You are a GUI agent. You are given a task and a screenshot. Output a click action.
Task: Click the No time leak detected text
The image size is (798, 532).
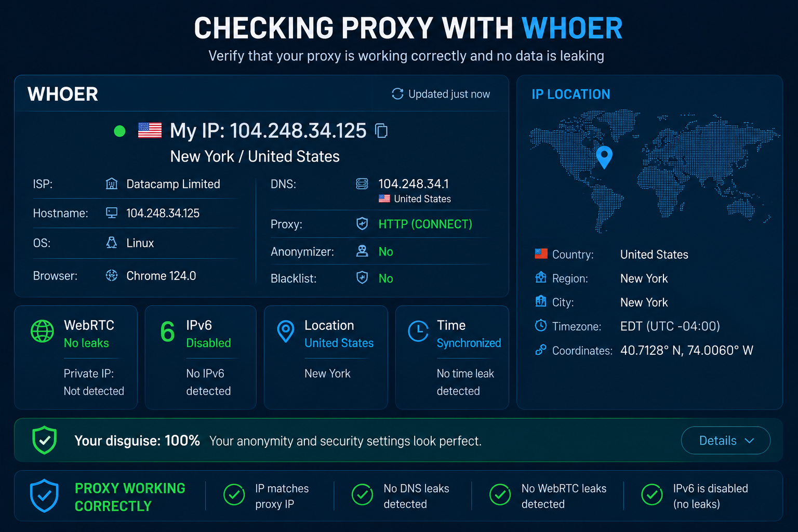click(x=465, y=382)
